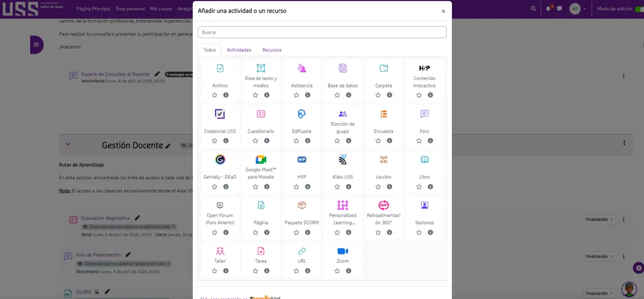This screenshot has height=299, width=644.
Task: Star the Archivo resource as favorite
Action: (x=214, y=95)
